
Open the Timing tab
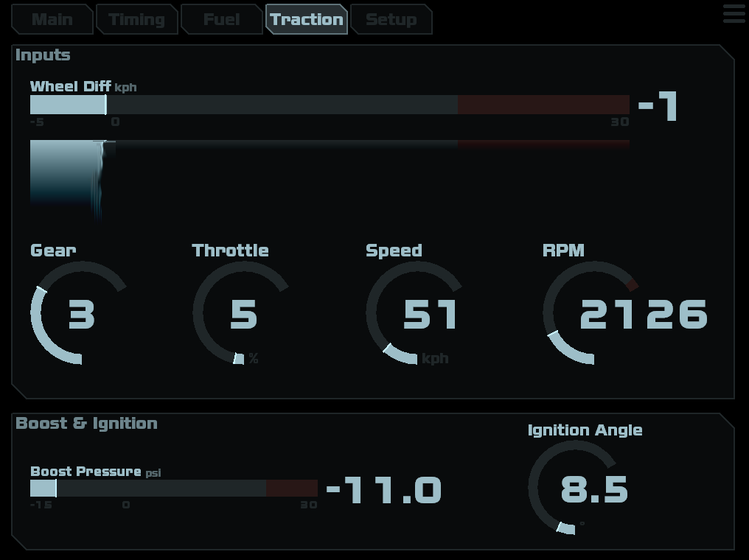(136, 19)
